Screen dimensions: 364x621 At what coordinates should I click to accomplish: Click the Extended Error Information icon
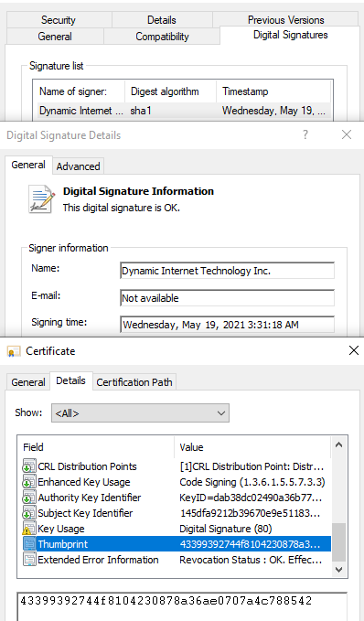(x=29, y=560)
